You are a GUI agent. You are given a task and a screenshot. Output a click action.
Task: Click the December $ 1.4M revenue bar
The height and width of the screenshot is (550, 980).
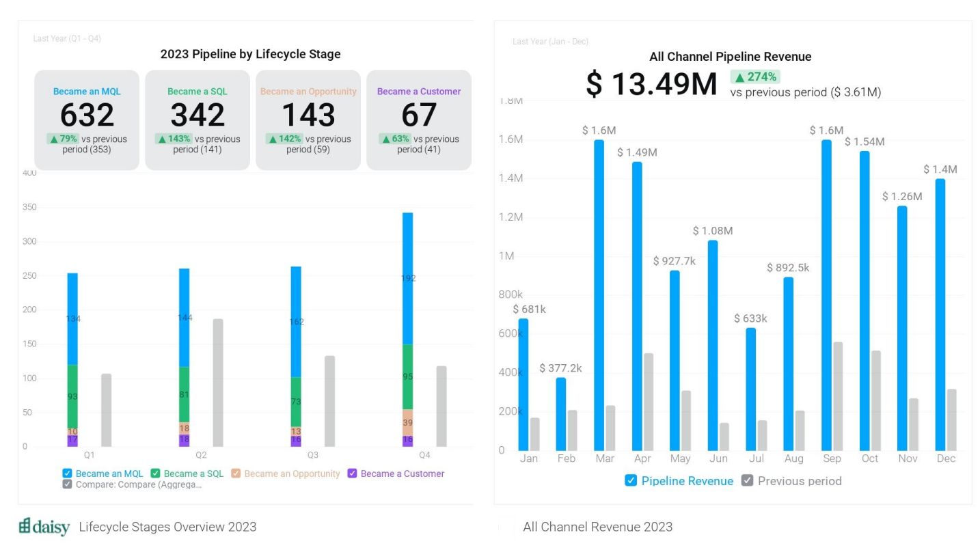[940, 314]
